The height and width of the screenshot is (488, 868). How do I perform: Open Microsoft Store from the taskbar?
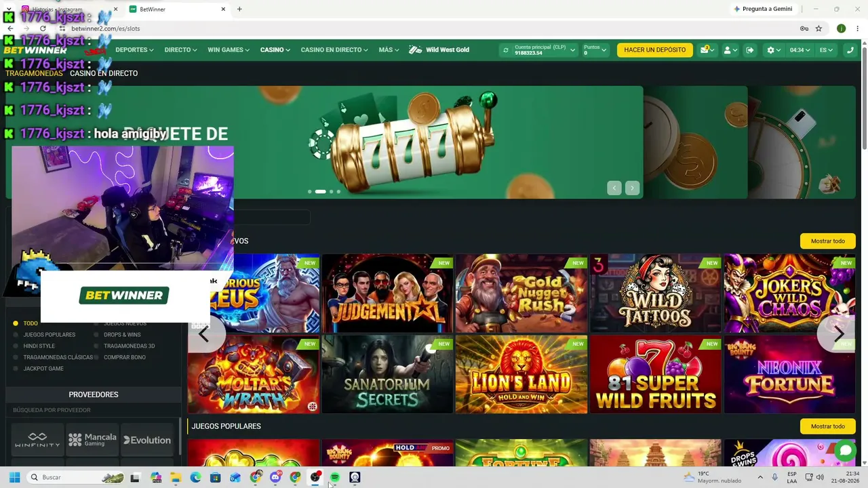[x=216, y=477]
